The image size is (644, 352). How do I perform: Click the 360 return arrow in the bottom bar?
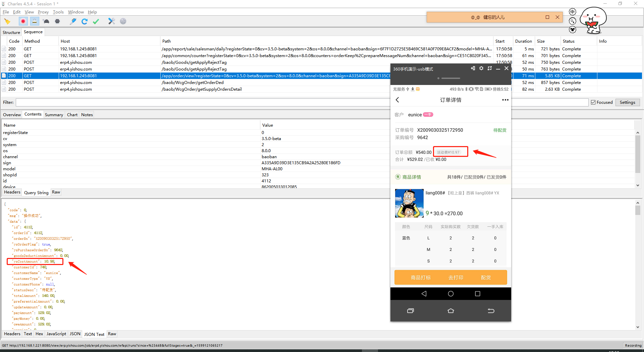[491, 311]
